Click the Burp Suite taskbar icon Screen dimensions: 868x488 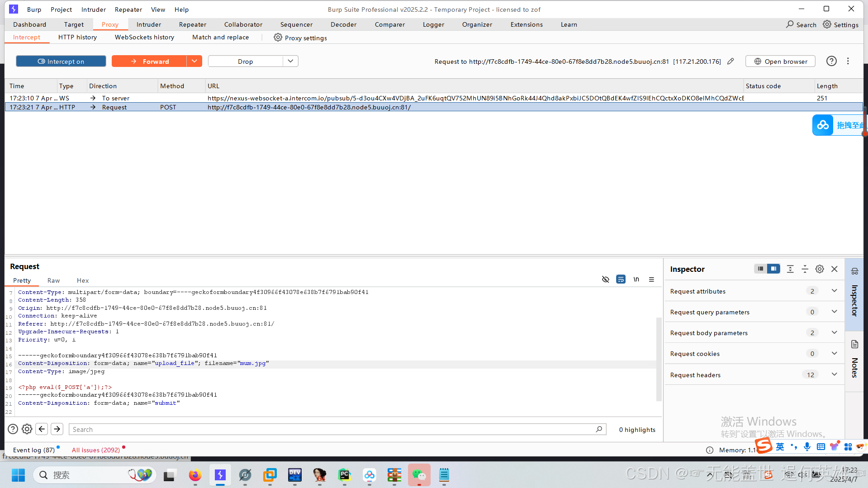[220, 475]
